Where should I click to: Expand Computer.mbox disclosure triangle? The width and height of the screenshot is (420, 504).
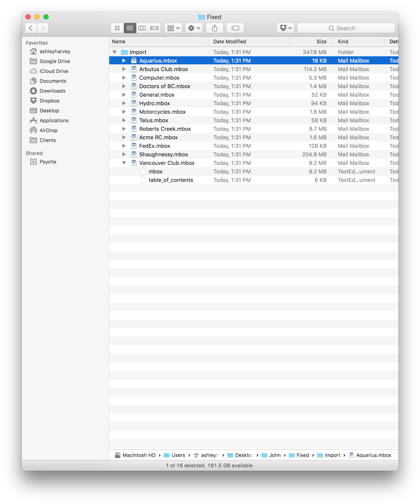(x=124, y=78)
